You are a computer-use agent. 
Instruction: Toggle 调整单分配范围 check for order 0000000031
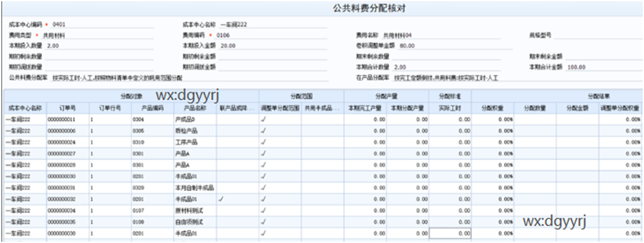(x=263, y=188)
